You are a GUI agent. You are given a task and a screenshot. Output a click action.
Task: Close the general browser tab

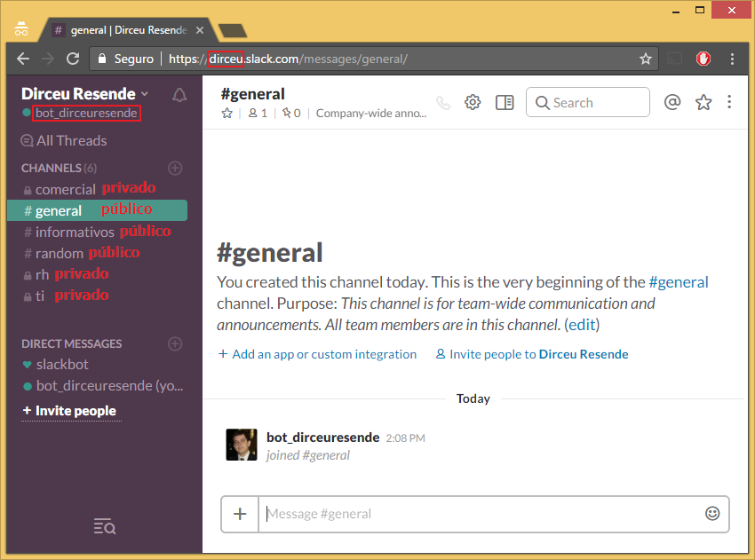[200, 30]
